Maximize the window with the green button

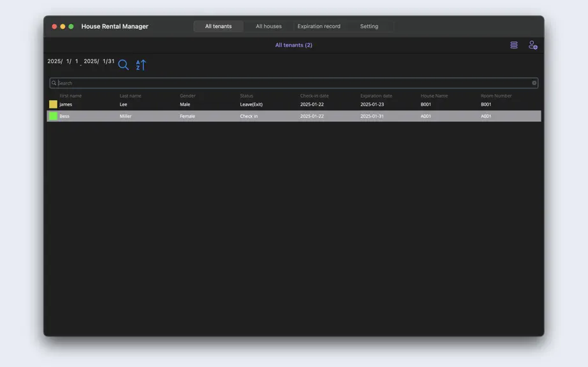(71, 26)
